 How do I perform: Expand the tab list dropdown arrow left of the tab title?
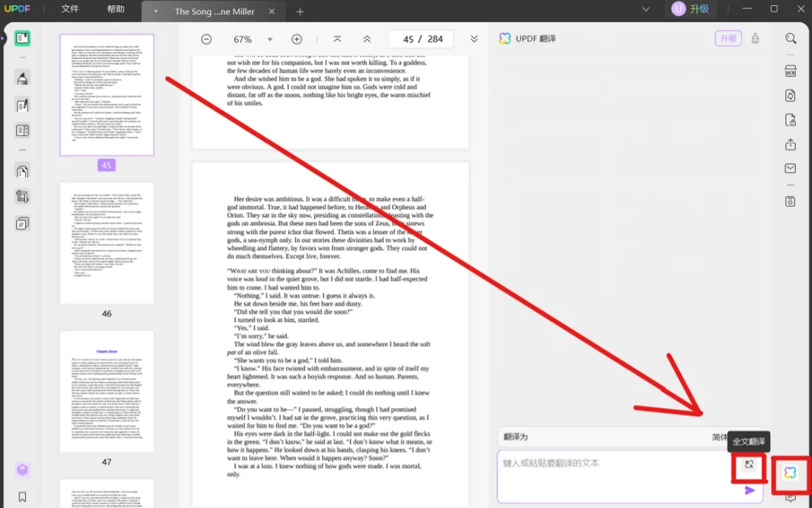156,11
